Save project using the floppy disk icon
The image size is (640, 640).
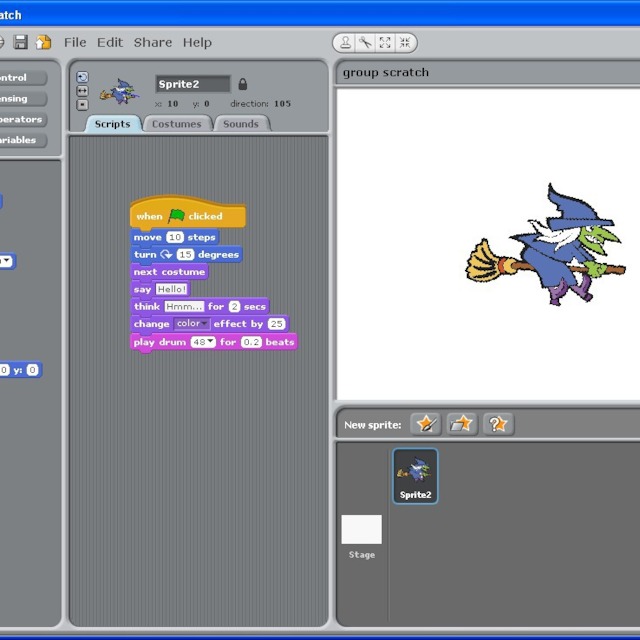(21, 42)
